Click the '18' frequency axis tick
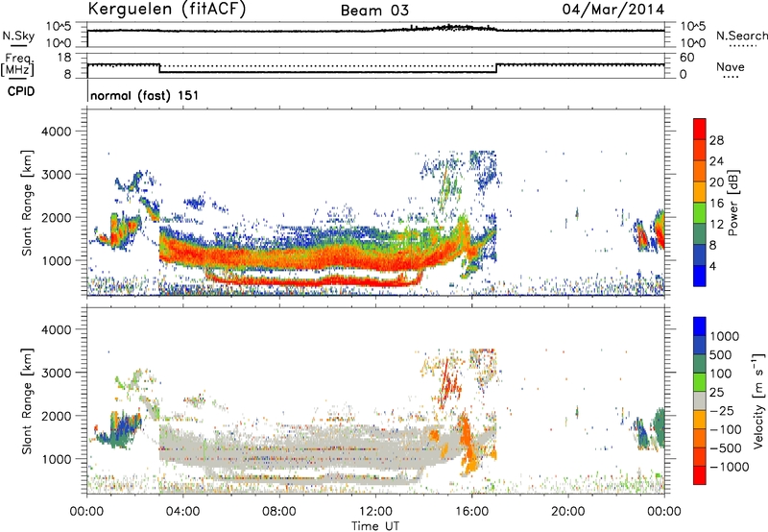768x532 pixels. coord(64,58)
